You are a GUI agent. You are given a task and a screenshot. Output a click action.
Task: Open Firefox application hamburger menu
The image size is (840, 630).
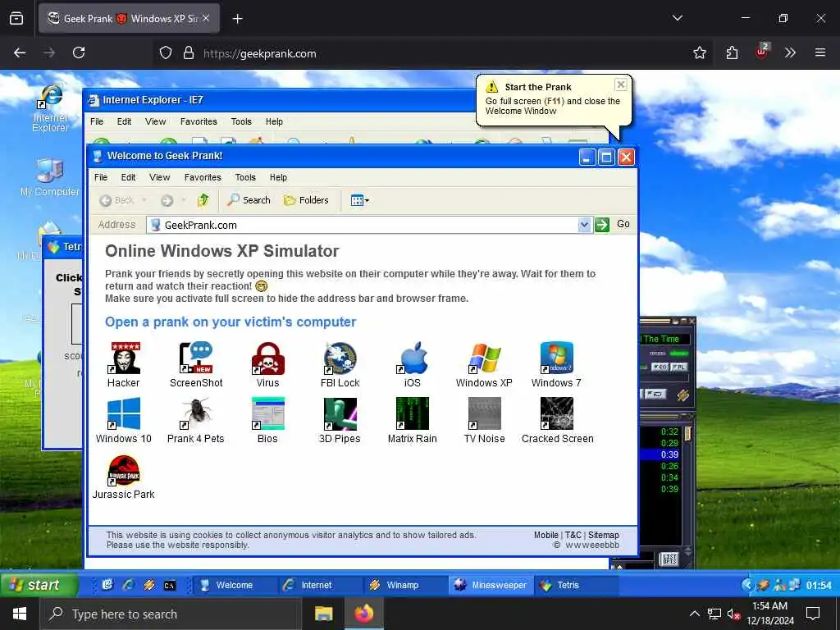pos(820,52)
